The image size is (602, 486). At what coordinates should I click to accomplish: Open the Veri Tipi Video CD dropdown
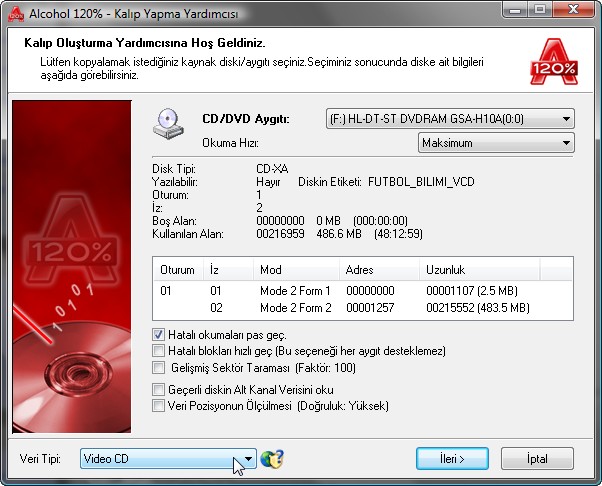(x=168, y=459)
